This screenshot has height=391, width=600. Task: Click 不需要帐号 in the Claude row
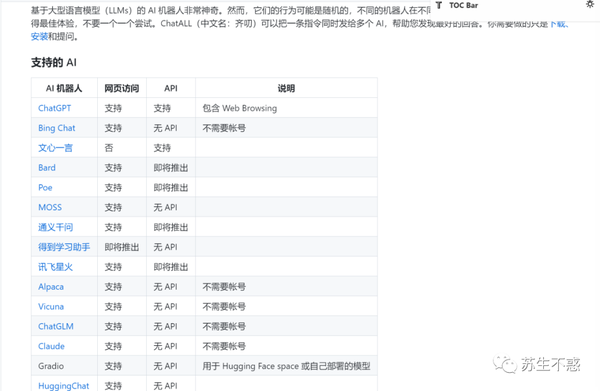click(x=224, y=347)
